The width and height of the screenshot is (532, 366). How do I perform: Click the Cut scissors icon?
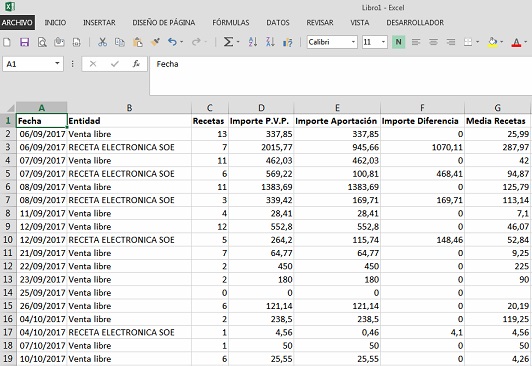pyautogui.click(x=102, y=42)
